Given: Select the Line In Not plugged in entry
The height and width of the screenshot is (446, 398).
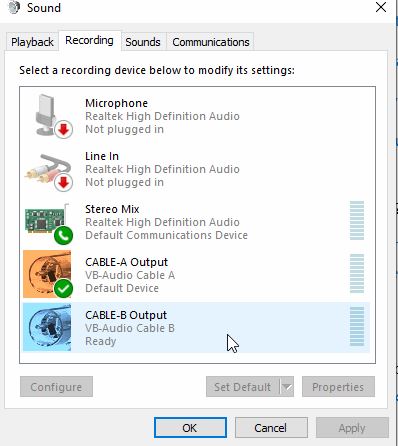Looking at the screenshot, I should point(196,170).
